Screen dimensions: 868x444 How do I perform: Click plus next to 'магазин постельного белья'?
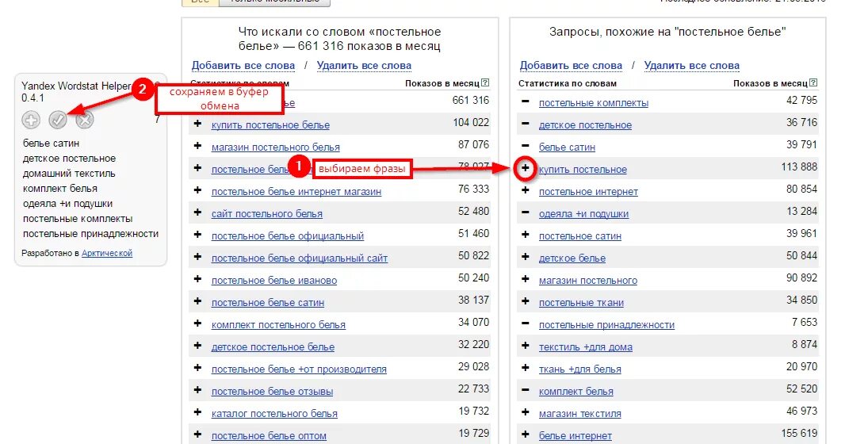[197, 146]
